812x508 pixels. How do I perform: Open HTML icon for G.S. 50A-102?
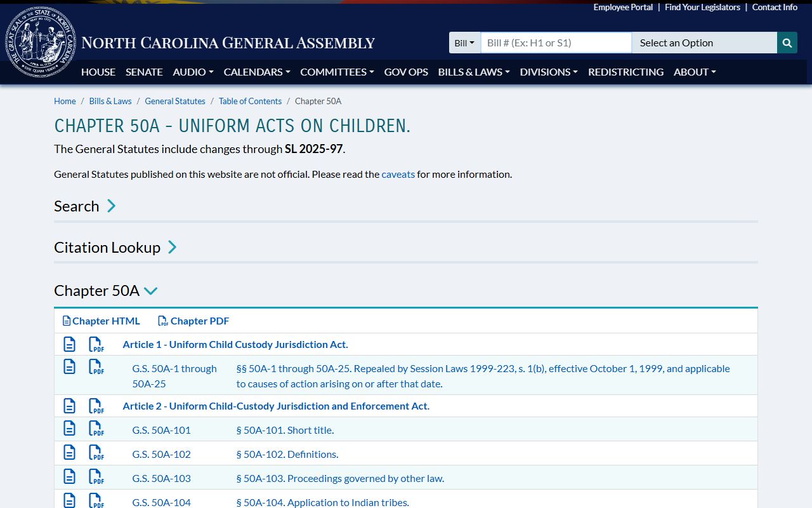69,452
